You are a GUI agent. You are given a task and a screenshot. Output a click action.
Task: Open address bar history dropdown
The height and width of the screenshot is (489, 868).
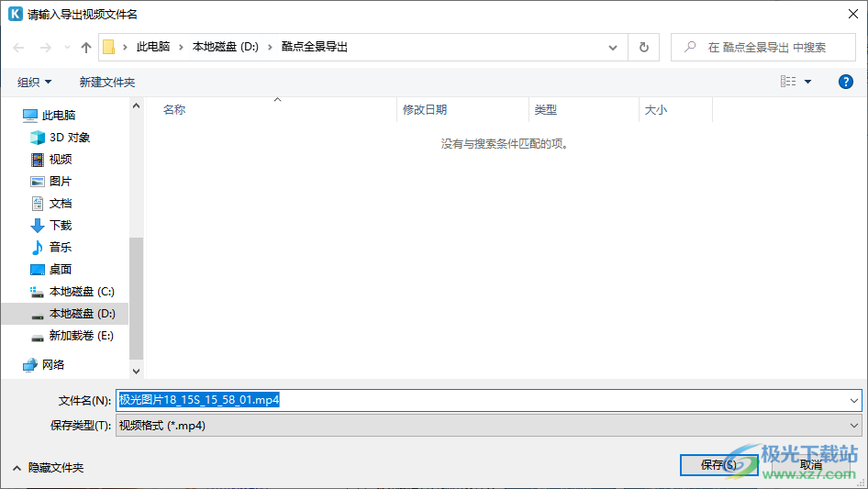(x=613, y=48)
